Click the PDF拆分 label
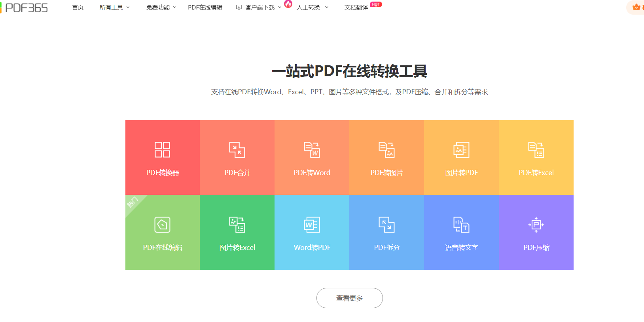Screen dimensions: 644x322 pyautogui.click(x=387, y=248)
